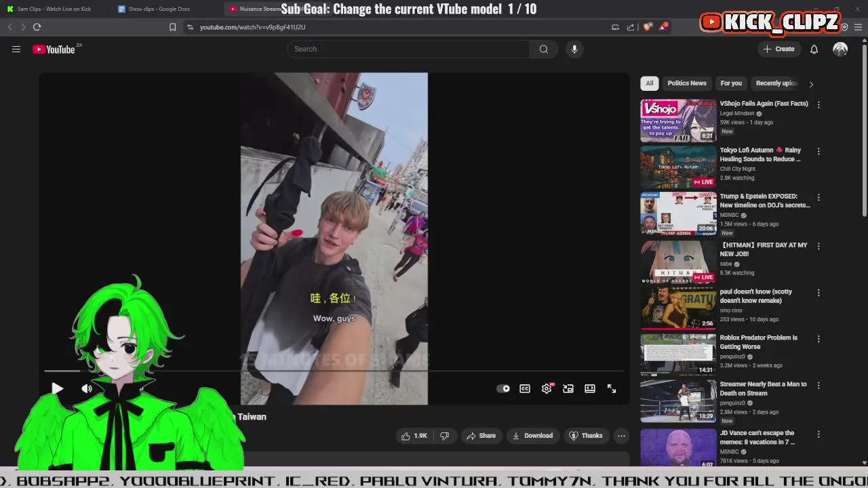Screen dimensions: 868x488
Task: Dislike the video thumbs-down button
Action: pyautogui.click(x=444, y=436)
